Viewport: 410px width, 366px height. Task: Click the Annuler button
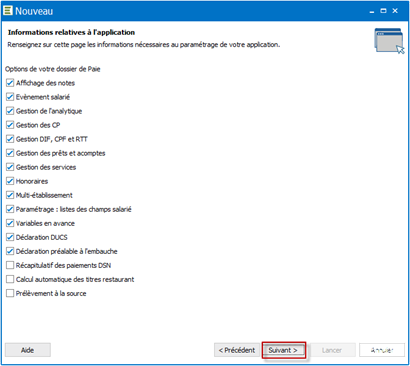tap(382, 350)
